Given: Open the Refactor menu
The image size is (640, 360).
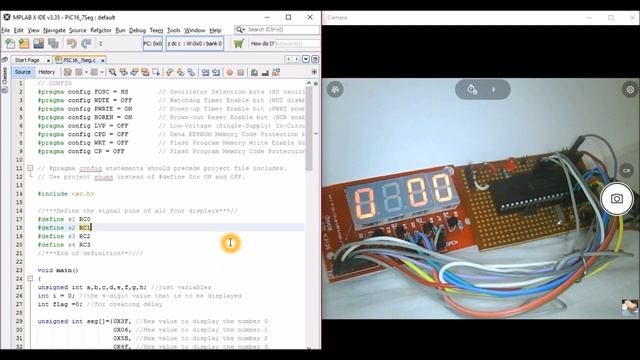Looking at the screenshot, I should pos(100,30).
